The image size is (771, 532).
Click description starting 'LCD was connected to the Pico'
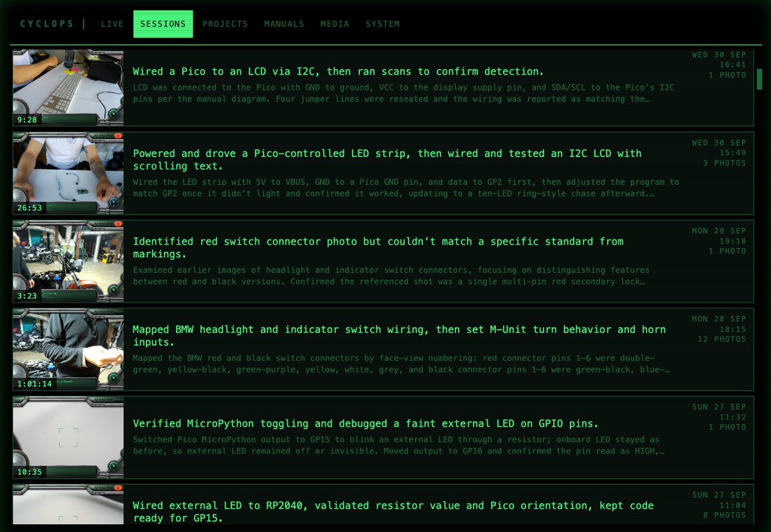click(403, 93)
